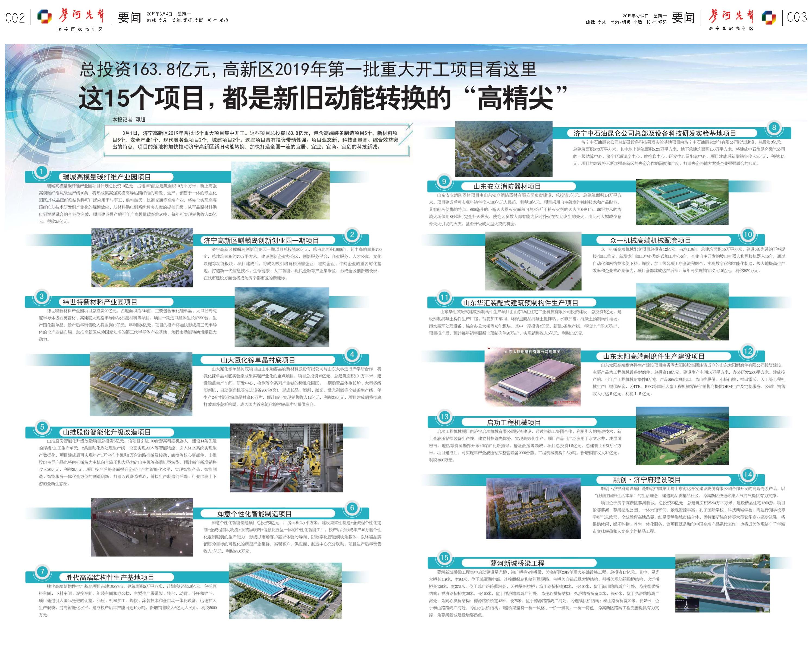Click the C02 page number label

pos(15,18)
